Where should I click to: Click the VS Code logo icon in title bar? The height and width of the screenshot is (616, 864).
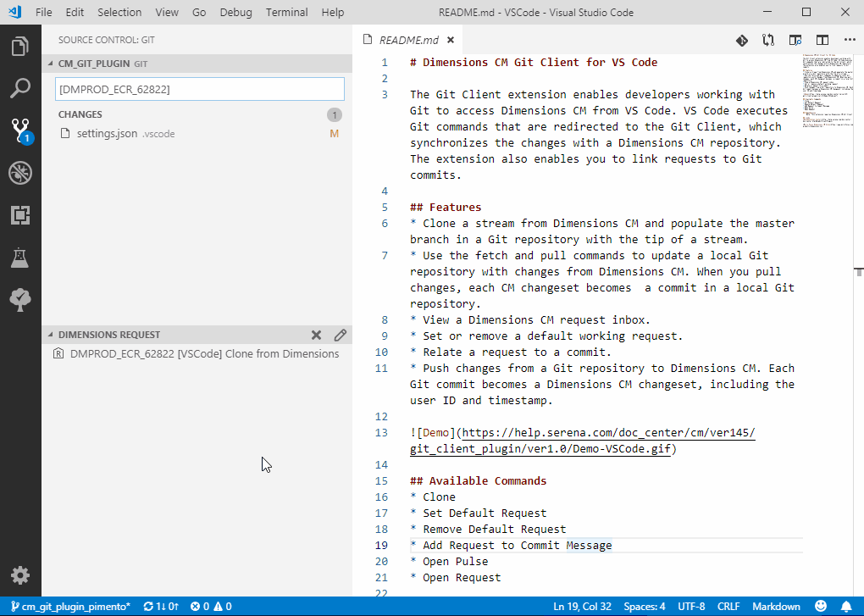pyautogui.click(x=15, y=12)
